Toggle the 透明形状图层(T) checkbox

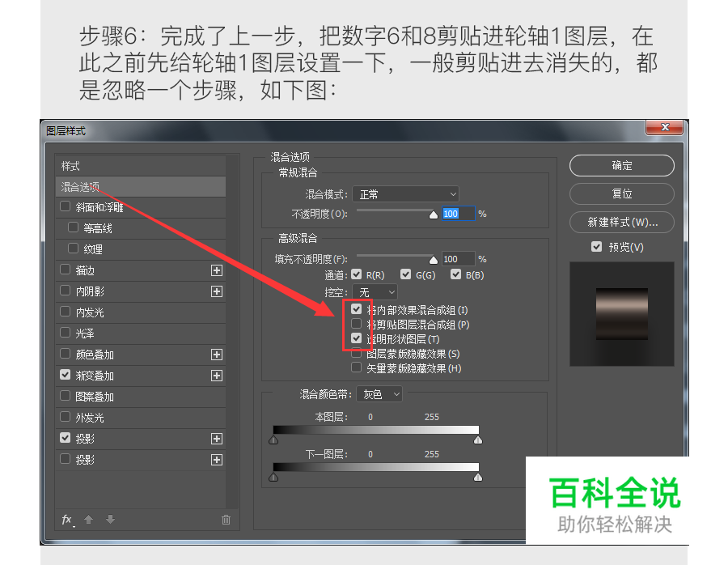coord(356,338)
